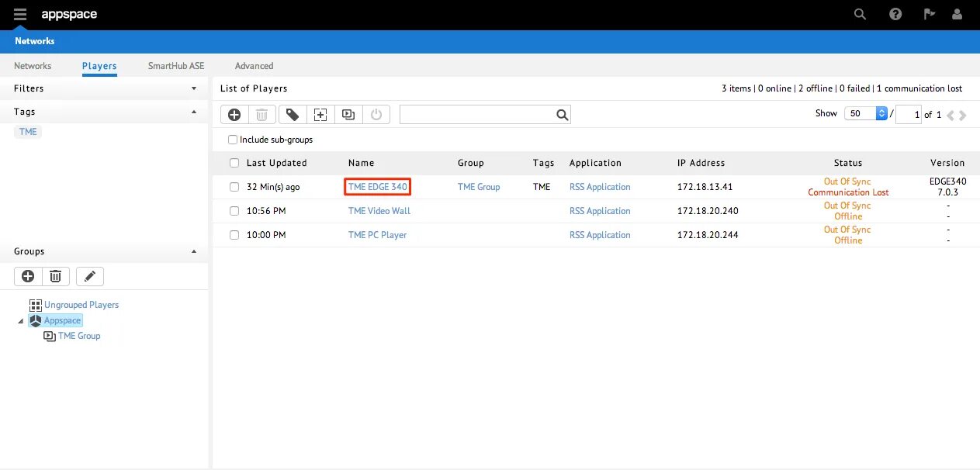Click the player search input field
The width and height of the screenshot is (980, 470).
coord(477,115)
